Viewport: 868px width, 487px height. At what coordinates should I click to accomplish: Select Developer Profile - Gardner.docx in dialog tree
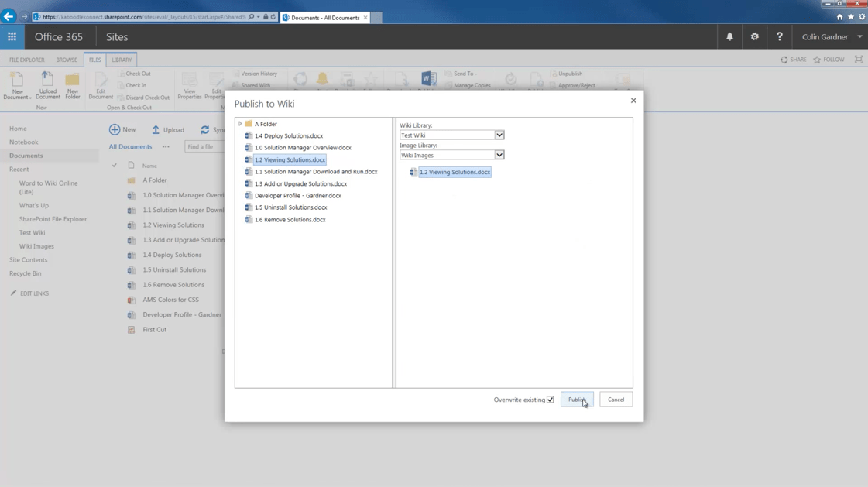point(298,195)
